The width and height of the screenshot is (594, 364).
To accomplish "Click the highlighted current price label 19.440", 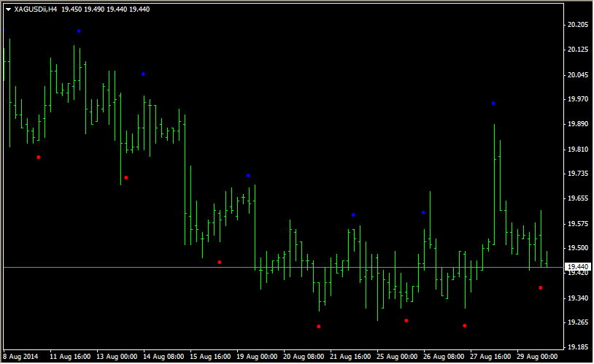I will click(578, 267).
